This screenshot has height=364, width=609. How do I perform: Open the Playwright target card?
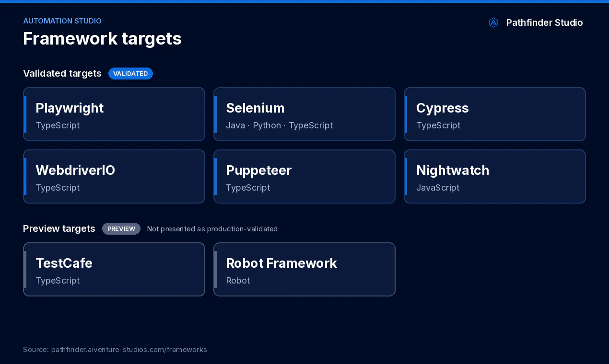coord(114,114)
